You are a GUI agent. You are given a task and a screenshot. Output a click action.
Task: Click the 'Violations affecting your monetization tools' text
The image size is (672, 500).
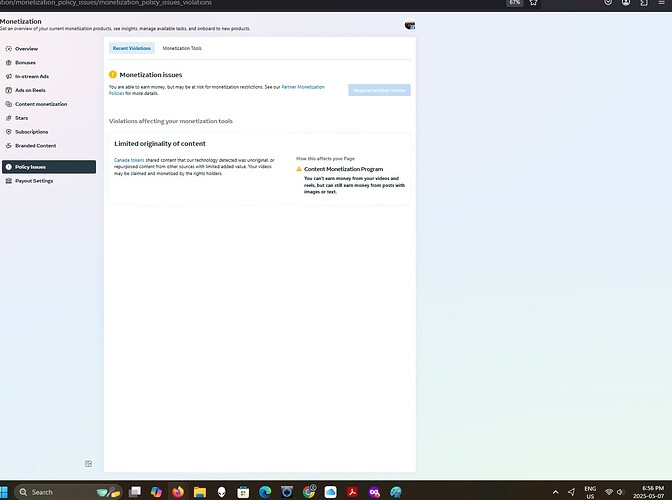click(x=171, y=121)
